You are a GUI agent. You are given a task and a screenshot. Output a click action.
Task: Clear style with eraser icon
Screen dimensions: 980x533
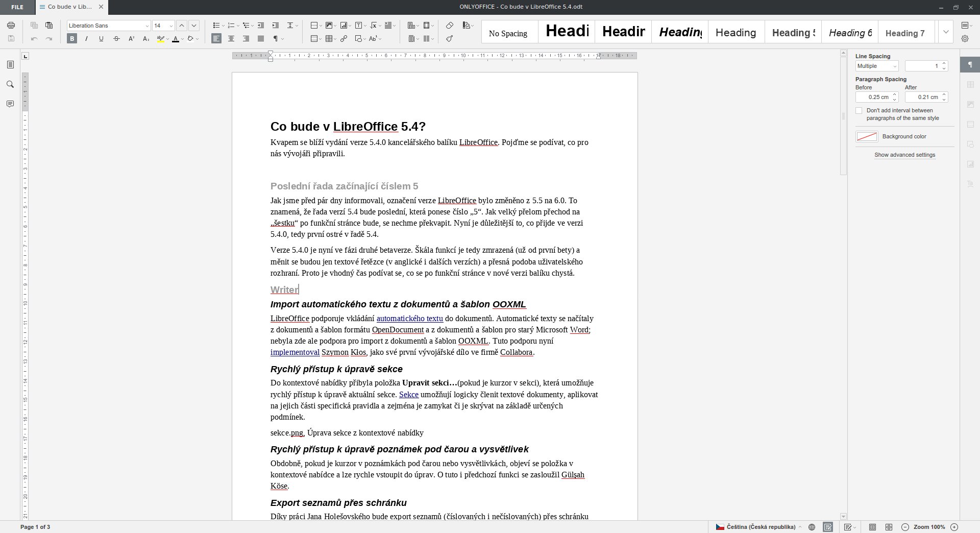click(x=450, y=26)
